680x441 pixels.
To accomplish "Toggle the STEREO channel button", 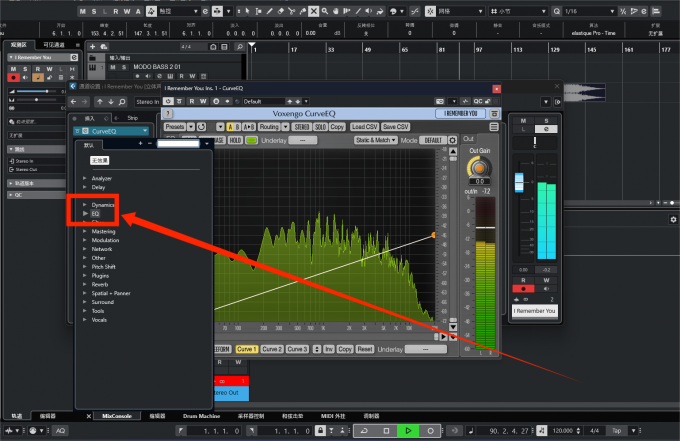I will 302,127.
